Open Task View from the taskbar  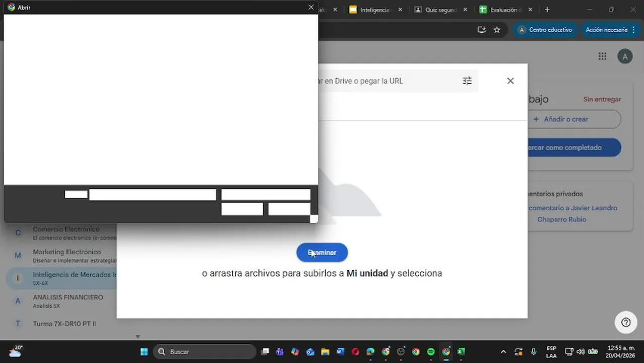tap(265, 351)
